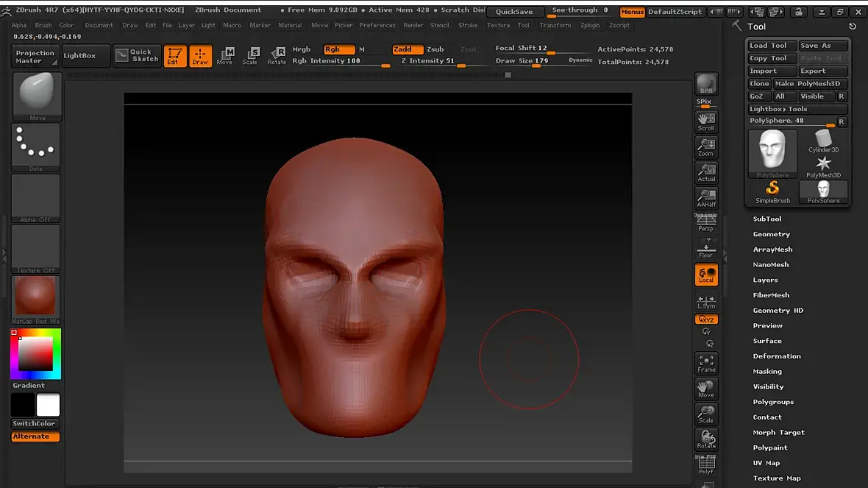Click the Load Tool button

tap(769, 46)
